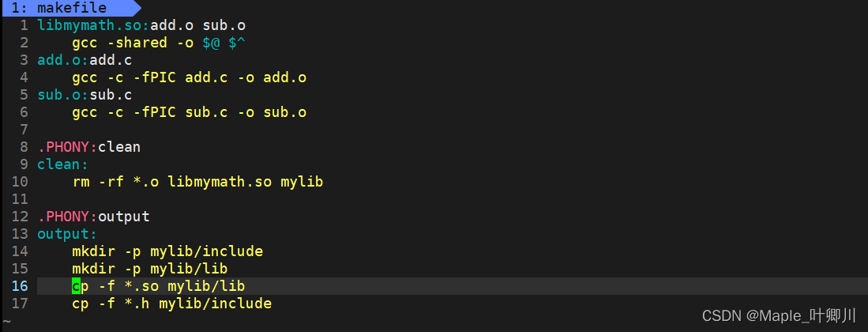Click the green cursor block on line 16
The width and height of the screenshot is (868, 332).
point(76,286)
